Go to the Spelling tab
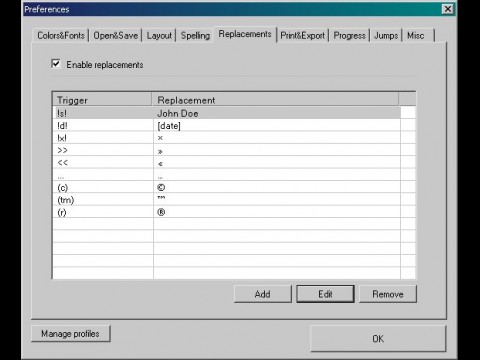The width and height of the screenshot is (480, 360). pos(195,35)
